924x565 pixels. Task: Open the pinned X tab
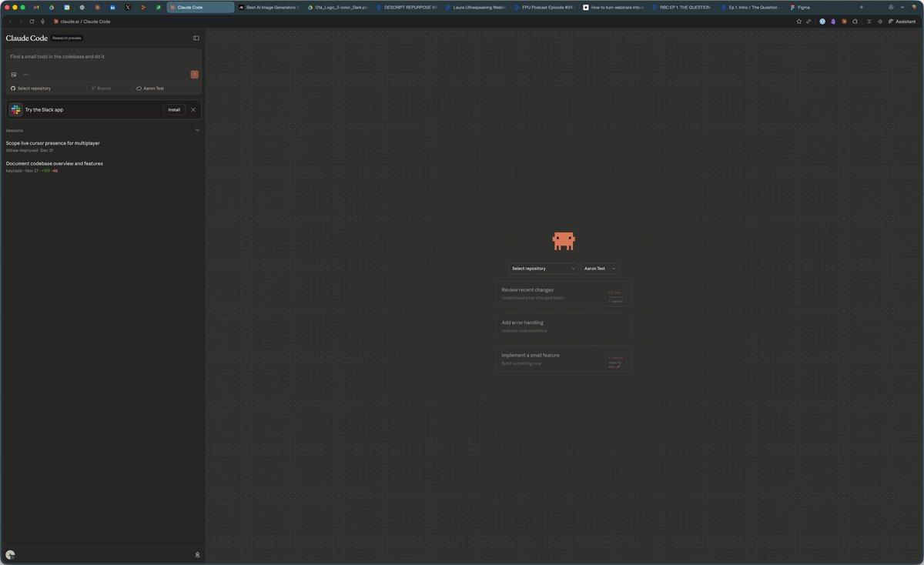(x=128, y=7)
